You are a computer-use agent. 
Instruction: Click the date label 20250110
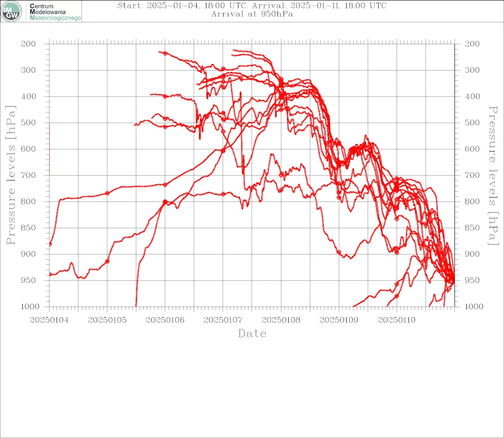397,320
